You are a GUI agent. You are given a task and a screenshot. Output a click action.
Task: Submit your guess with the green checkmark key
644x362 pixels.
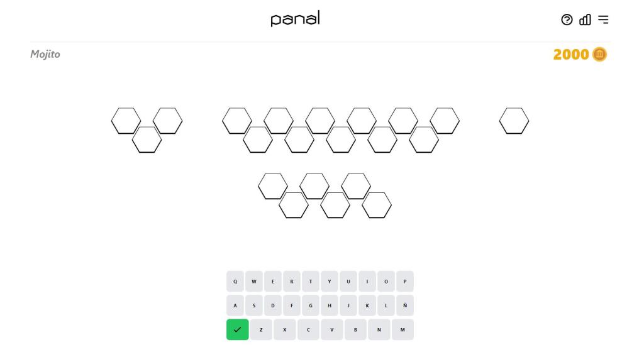(237, 329)
